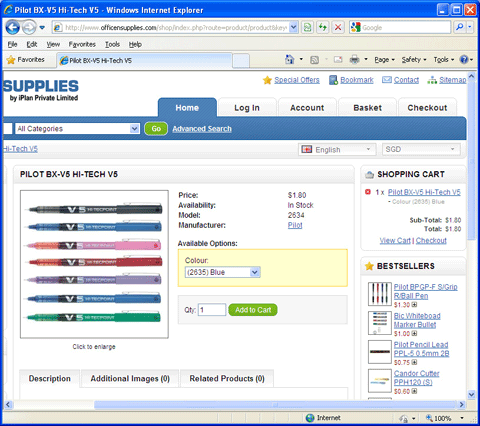Image resolution: width=480 pixels, height=426 pixels.
Task: Click the zoom level 100% control
Action: point(444,418)
